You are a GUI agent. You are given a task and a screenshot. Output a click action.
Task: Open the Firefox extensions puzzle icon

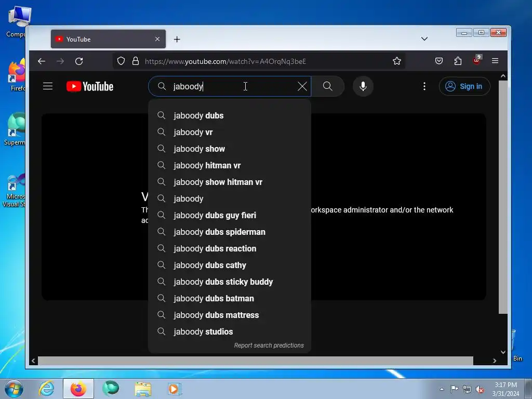click(458, 61)
